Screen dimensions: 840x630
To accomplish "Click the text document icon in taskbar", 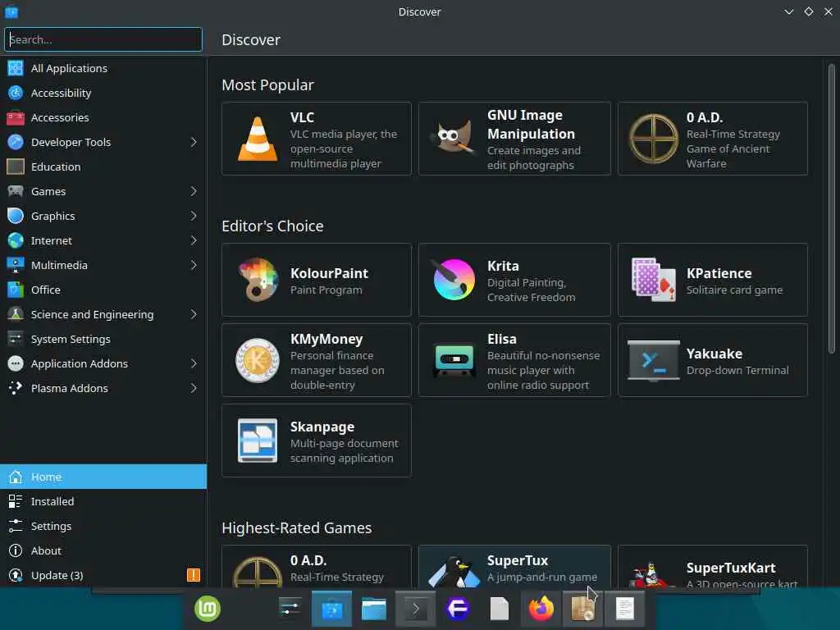I will tap(624, 609).
